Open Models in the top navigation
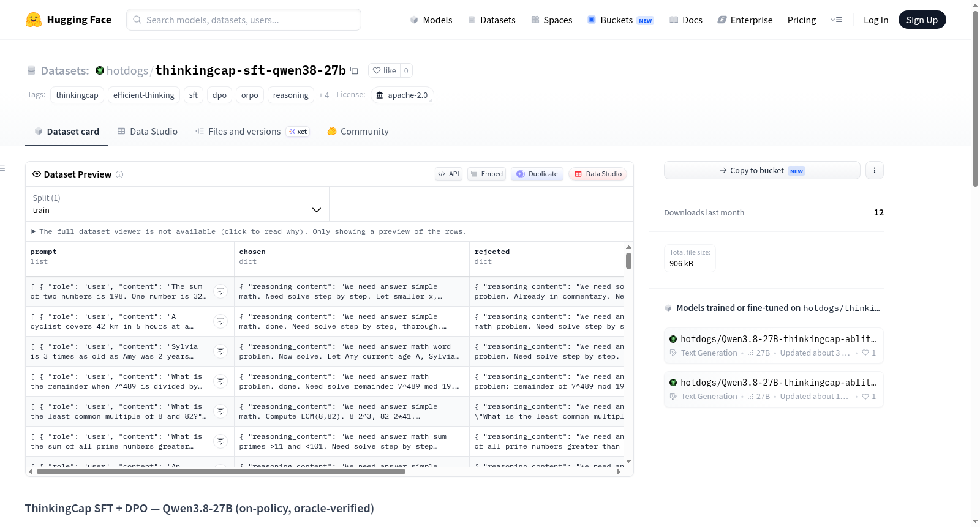The height and width of the screenshot is (527, 980). coord(431,20)
